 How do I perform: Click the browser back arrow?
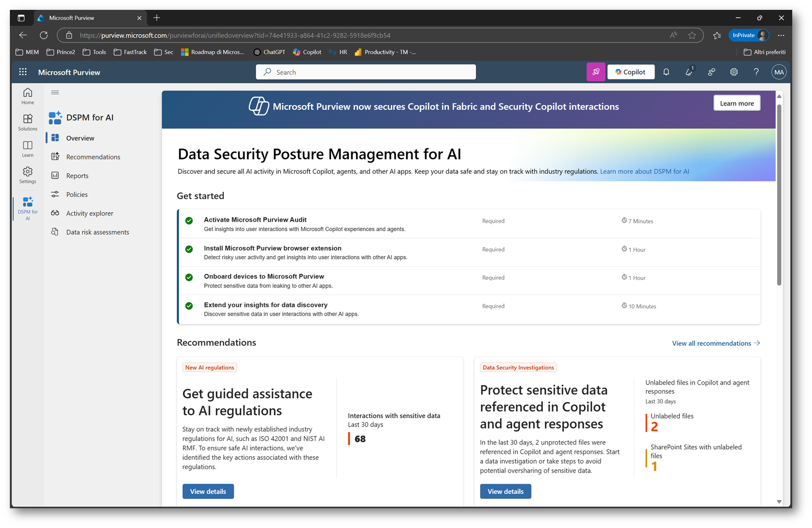(23, 35)
